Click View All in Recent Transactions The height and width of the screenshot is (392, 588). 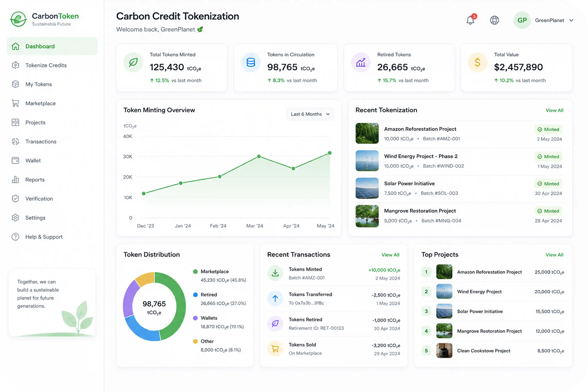390,255
